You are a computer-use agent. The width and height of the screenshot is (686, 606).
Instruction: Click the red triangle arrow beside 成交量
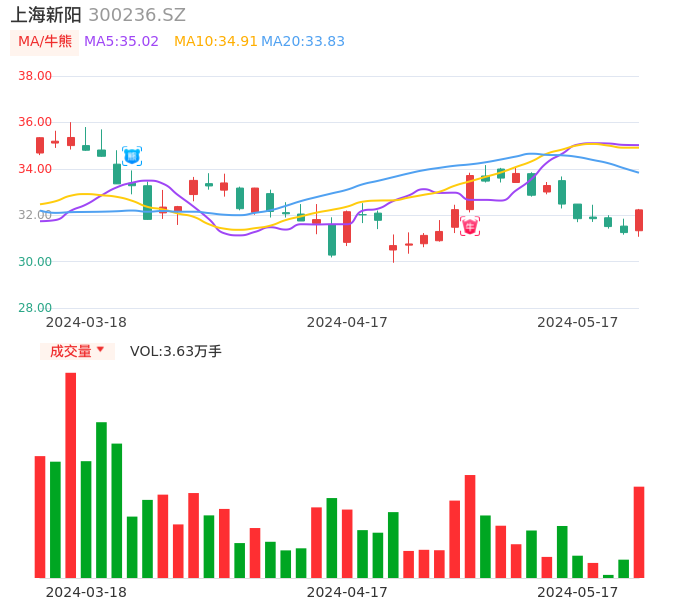pyautogui.click(x=100, y=350)
